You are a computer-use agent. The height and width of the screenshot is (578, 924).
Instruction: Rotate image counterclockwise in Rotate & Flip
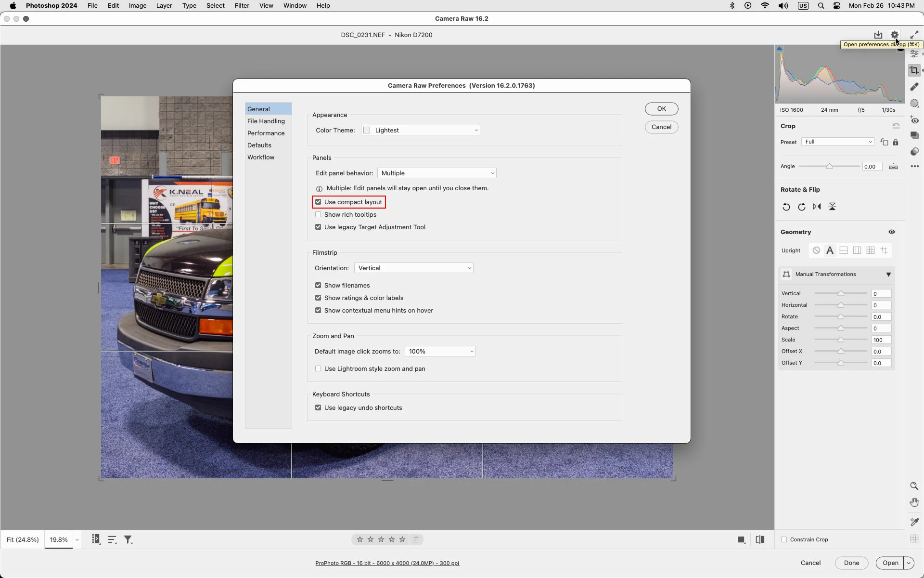(x=786, y=207)
